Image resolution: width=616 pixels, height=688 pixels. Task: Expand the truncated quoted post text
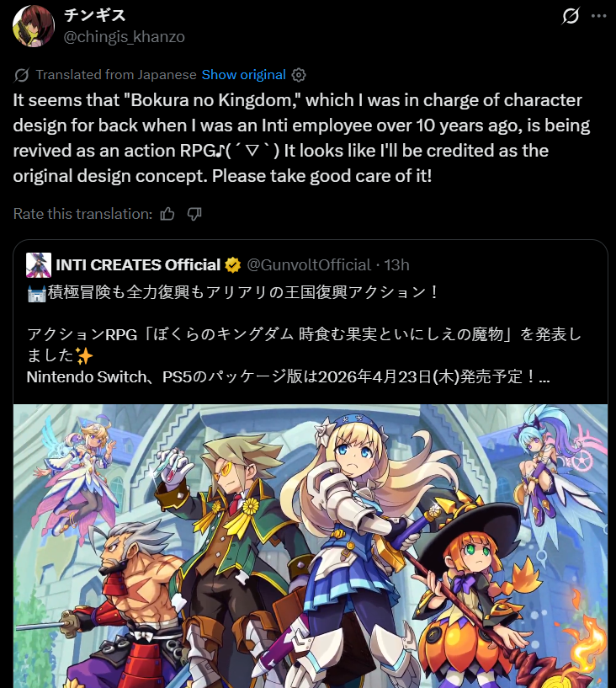(544, 377)
